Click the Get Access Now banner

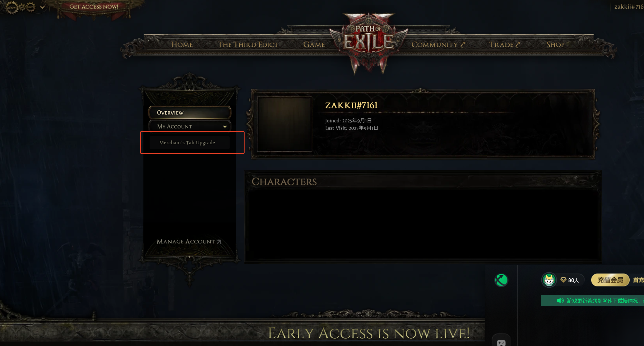click(94, 7)
